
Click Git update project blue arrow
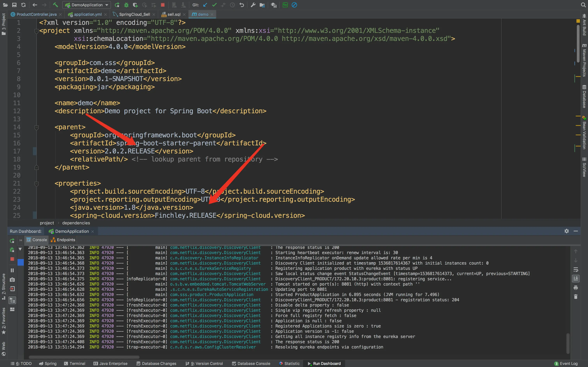205,5
